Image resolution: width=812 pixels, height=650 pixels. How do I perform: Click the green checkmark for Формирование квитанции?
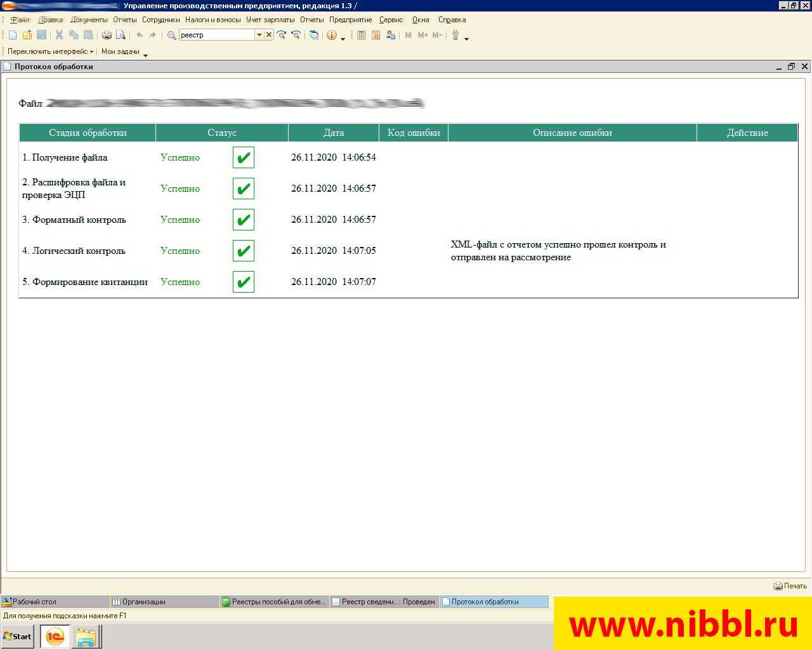coord(244,282)
